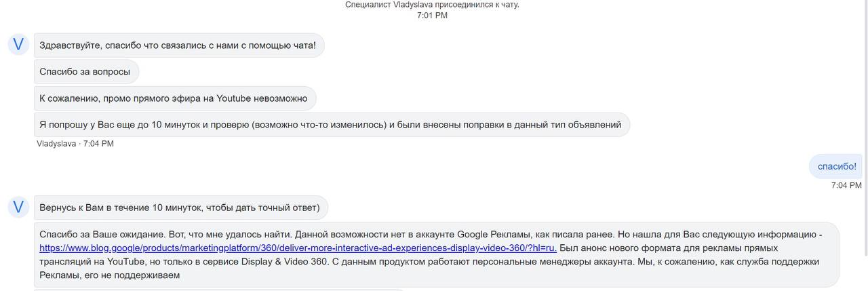
Task: Open the blog.google Display & Video 360 link
Action: 298,248
